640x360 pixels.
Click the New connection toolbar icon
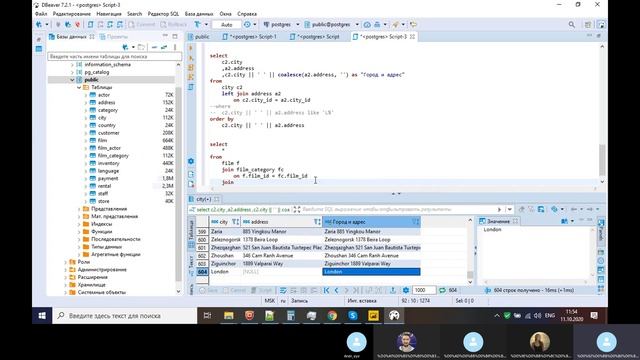(x=39, y=24)
